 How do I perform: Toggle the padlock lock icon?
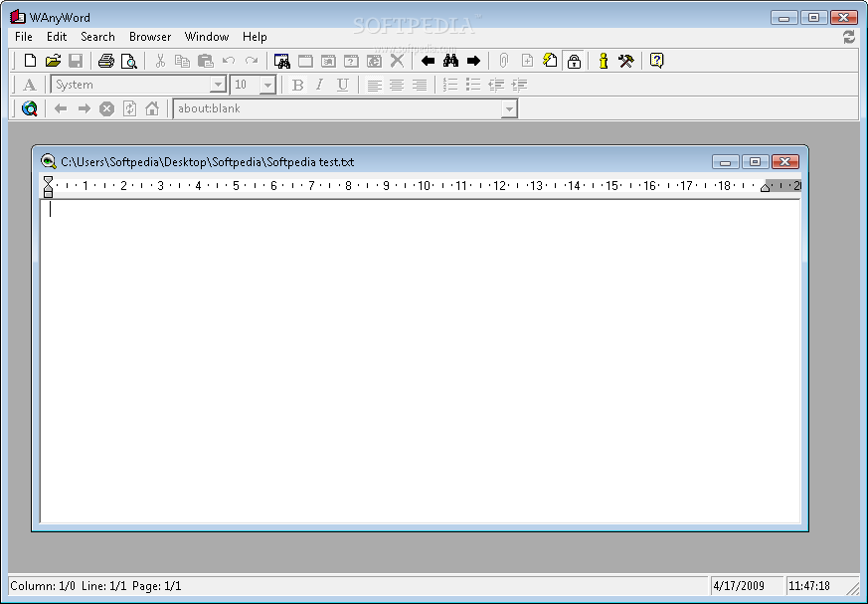tap(574, 61)
